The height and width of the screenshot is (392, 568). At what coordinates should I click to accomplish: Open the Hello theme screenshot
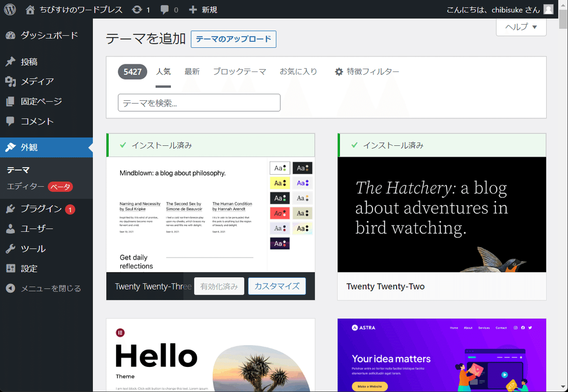click(211, 355)
